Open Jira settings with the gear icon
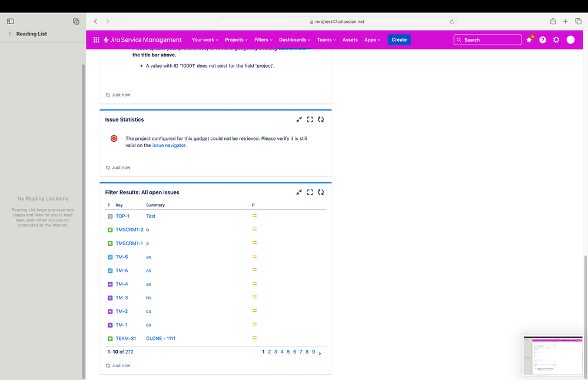Image resolution: width=588 pixels, height=380 pixels. [556, 39]
